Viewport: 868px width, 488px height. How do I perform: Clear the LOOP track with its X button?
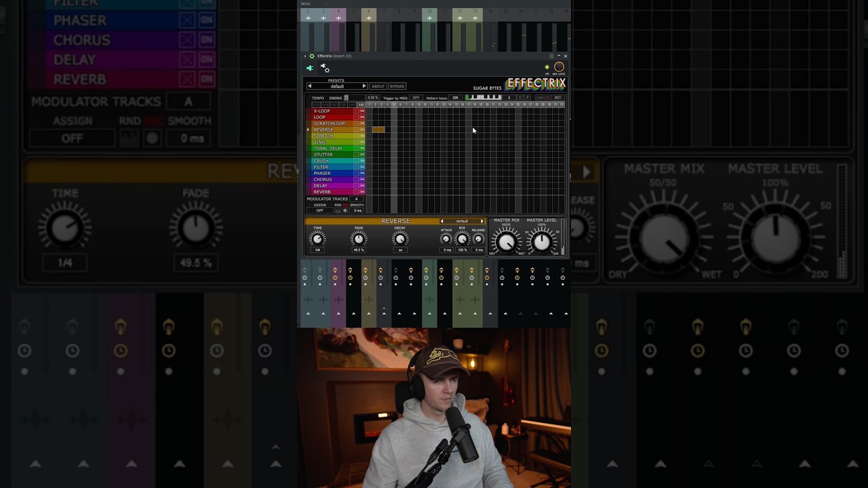pos(357,117)
